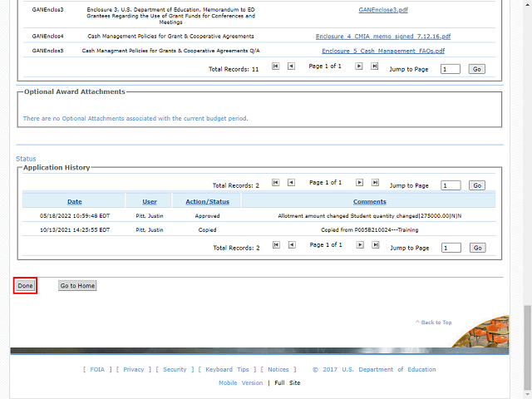This screenshot has height=399, width=532.
Task: Select no Optional Attachments message
Action: (135, 118)
